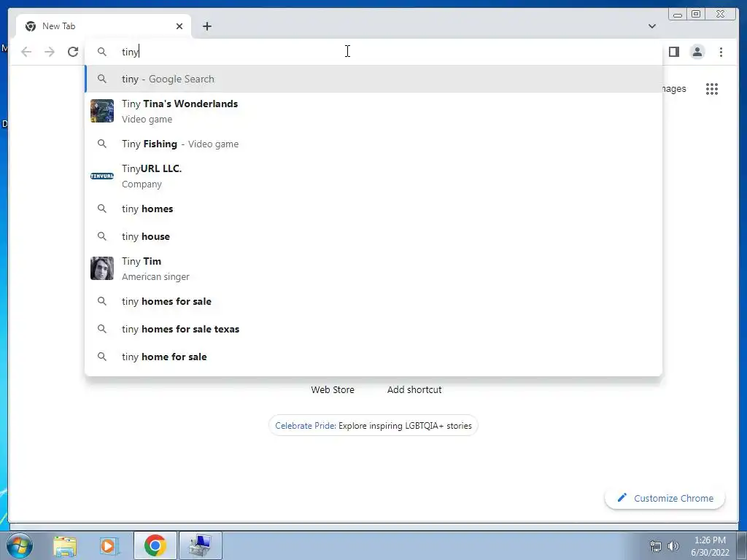This screenshot has height=560, width=747.
Task: Open the Windows Start menu orb
Action: (20, 545)
